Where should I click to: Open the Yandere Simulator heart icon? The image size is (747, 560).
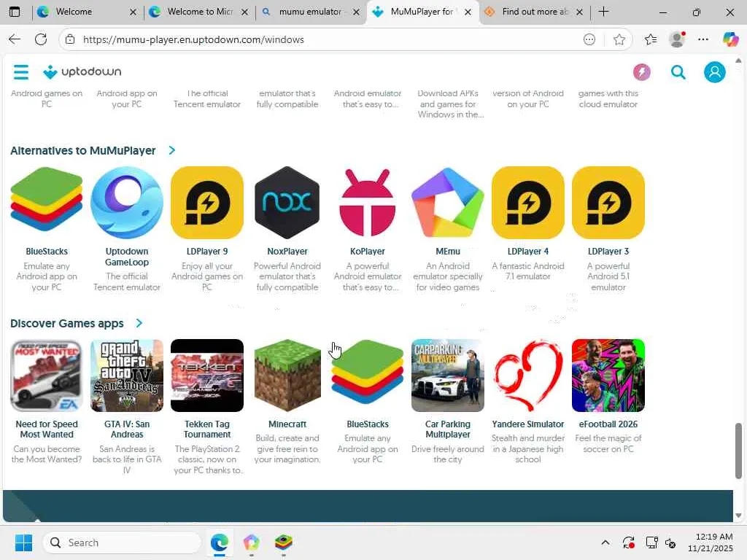[x=528, y=376]
